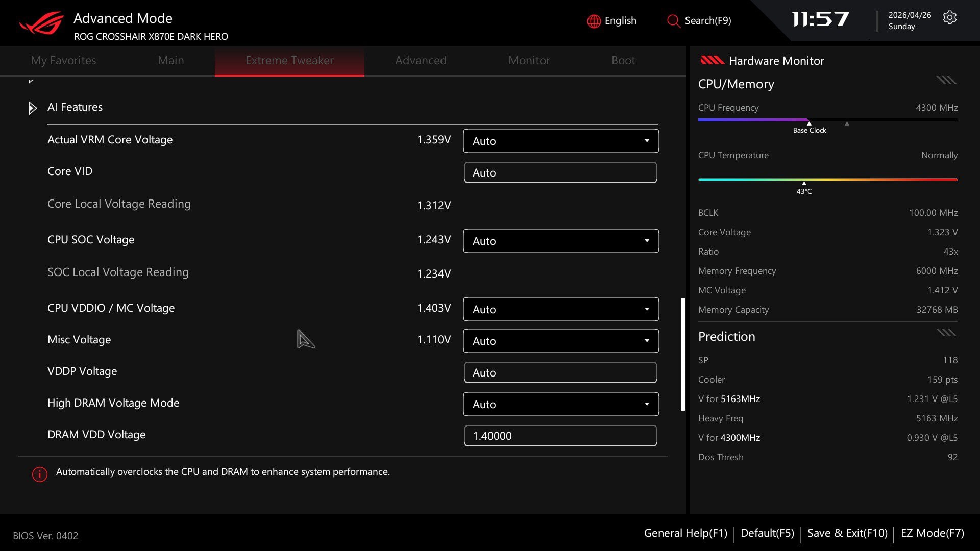This screenshot has width=980, height=551.
Task: Click the DRAM VDD Voltage input field
Action: (x=560, y=436)
